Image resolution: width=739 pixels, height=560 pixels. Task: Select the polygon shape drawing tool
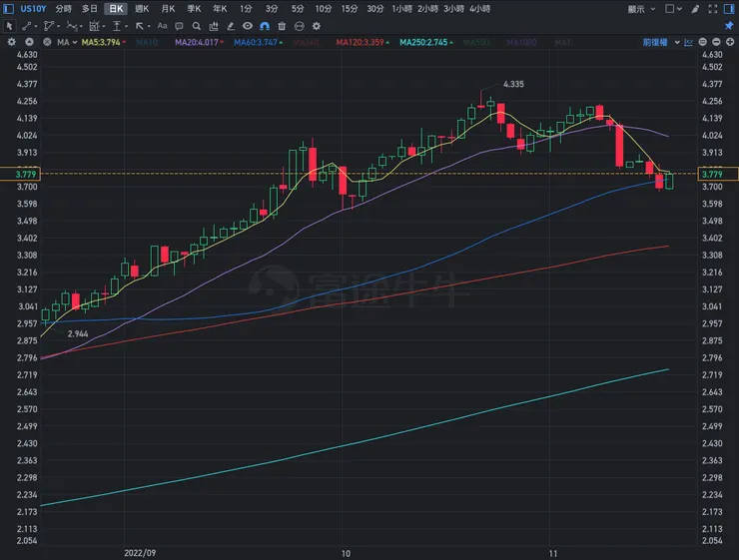(48, 26)
